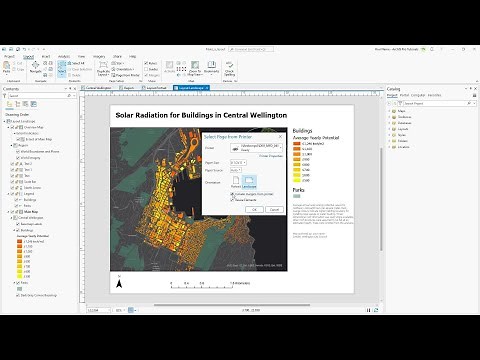Toggle visibility of the Legend element
This screenshot has width=480, height=360.
(13, 194)
